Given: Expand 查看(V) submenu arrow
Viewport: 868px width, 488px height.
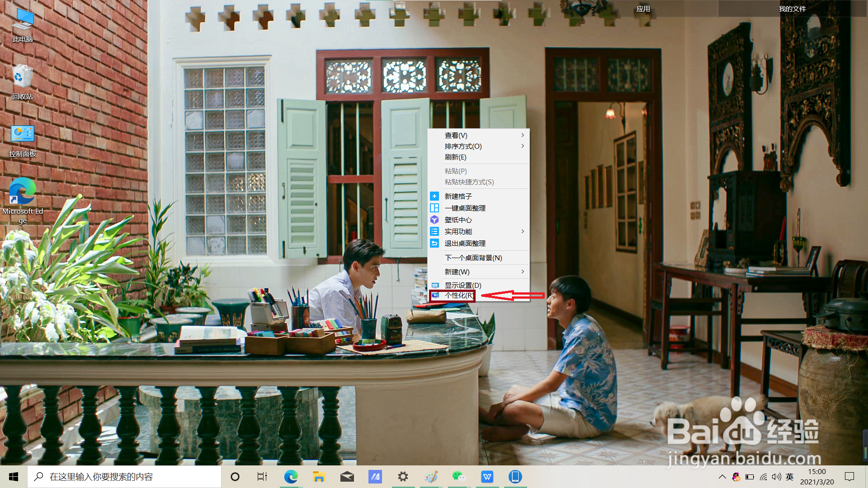Looking at the screenshot, I should click(523, 135).
